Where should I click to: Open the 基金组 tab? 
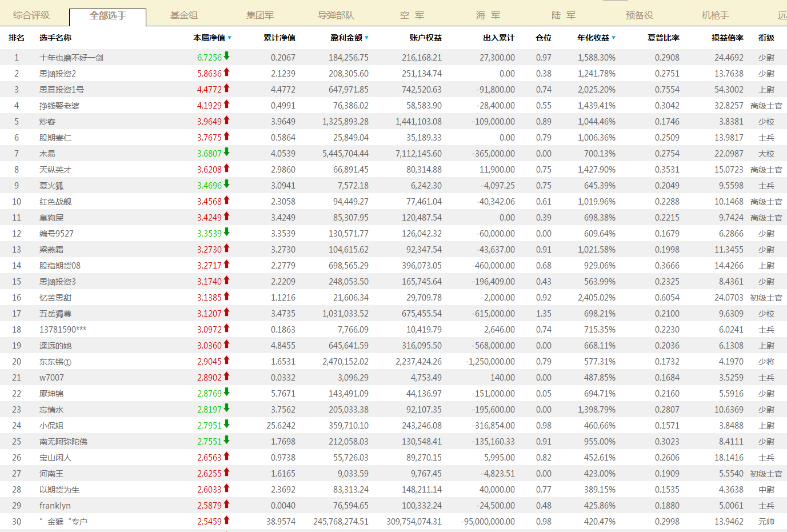pos(184,15)
